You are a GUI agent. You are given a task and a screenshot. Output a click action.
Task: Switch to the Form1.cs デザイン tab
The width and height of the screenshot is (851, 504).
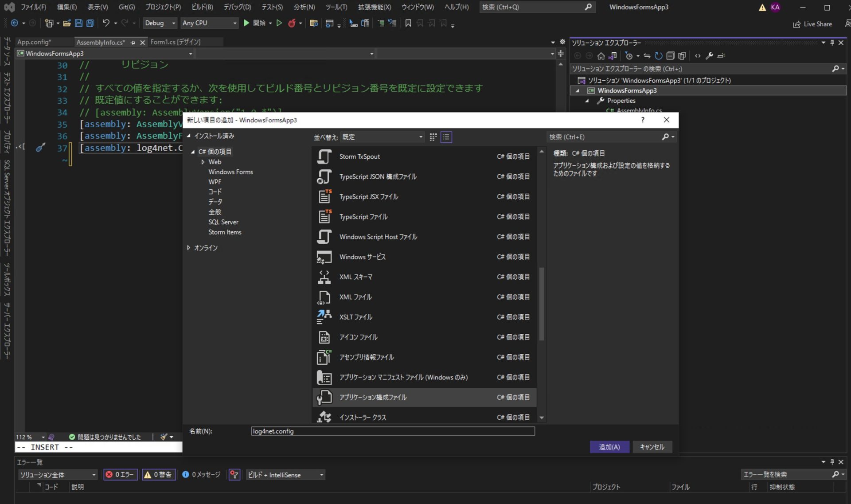(x=176, y=42)
